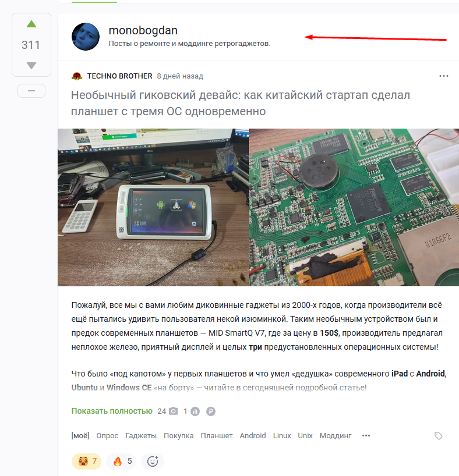Select the 'Linux' tag
The image size is (459, 476).
[x=282, y=436]
